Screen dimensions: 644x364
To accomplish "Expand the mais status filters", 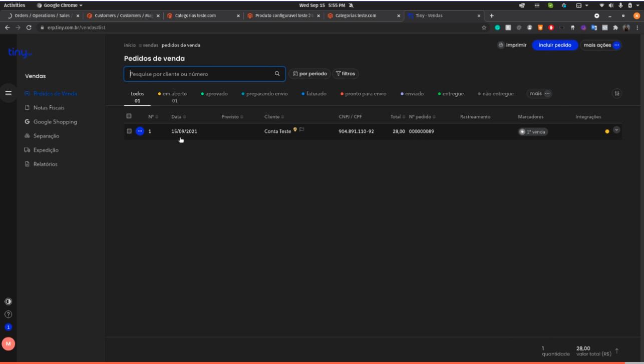I will click(539, 93).
